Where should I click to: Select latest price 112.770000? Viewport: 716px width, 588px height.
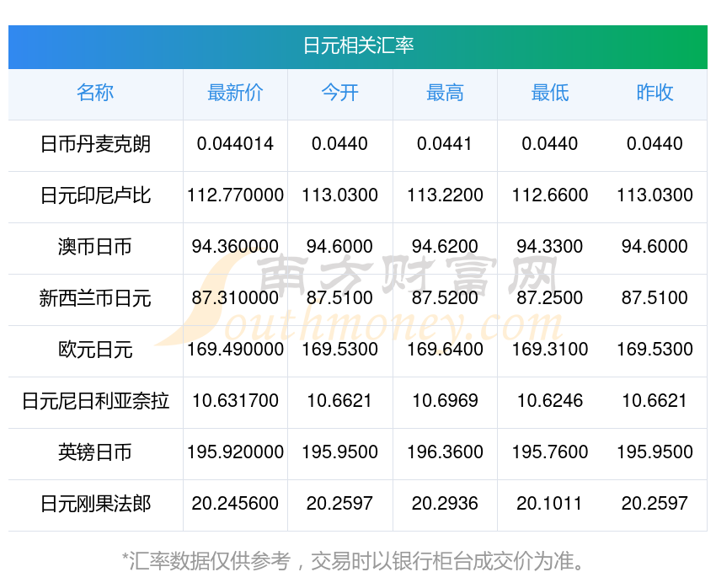tap(235, 195)
